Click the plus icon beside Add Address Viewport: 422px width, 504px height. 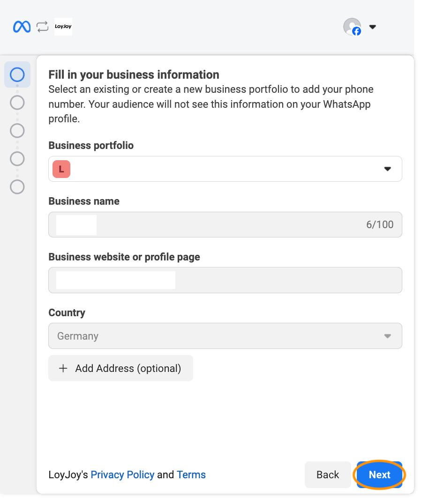[63, 368]
